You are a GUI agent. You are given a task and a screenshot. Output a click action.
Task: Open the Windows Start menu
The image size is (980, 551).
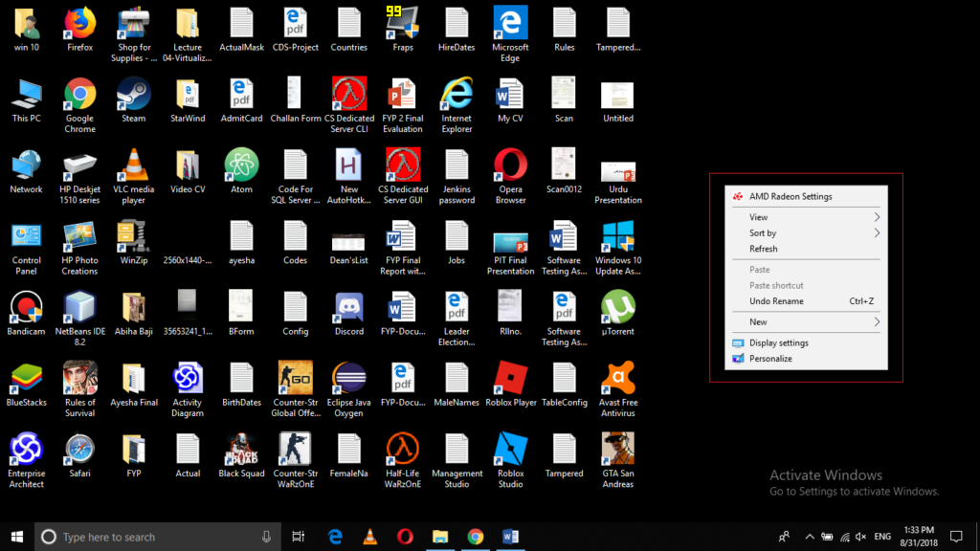click(17, 537)
